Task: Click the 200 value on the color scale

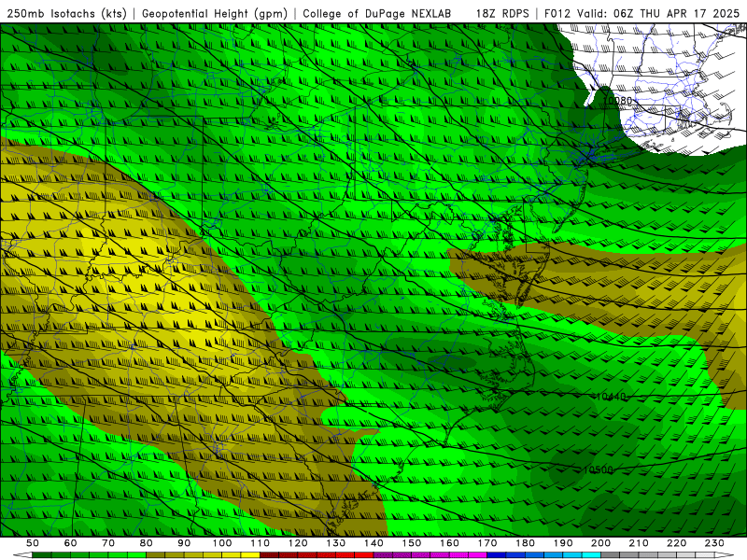Action: 600,543
